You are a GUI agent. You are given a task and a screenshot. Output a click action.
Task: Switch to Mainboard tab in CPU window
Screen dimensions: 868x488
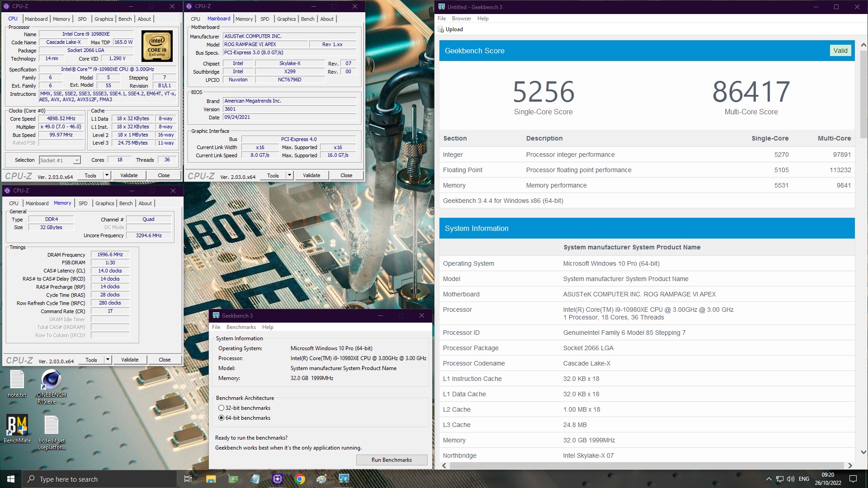(36, 19)
